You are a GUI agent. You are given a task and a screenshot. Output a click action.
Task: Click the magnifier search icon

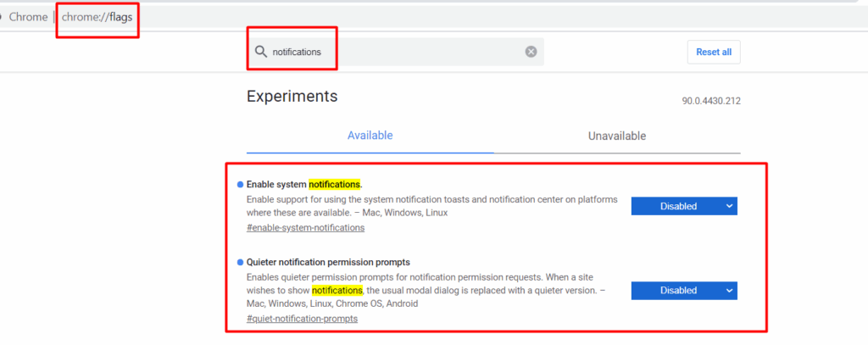click(x=261, y=52)
